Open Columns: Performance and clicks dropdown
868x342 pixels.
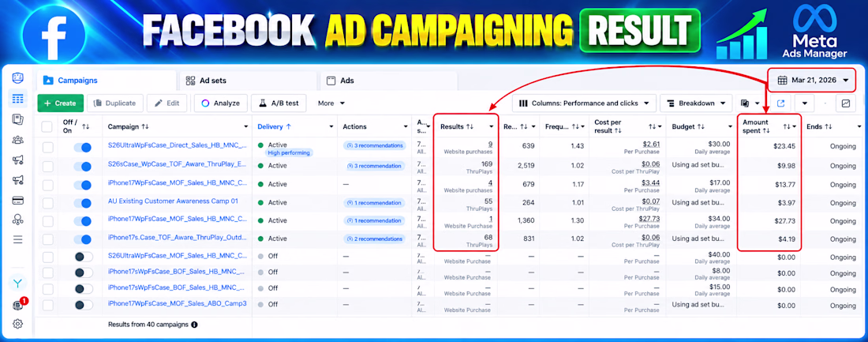click(x=584, y=103)
